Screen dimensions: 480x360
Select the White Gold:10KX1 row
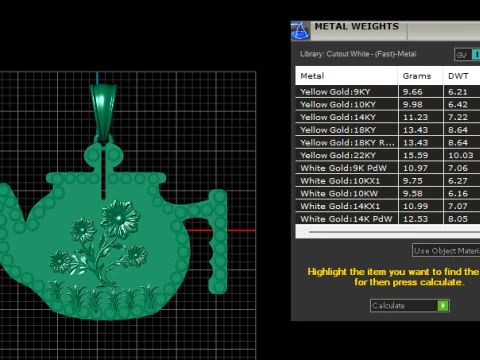point(388,181)
